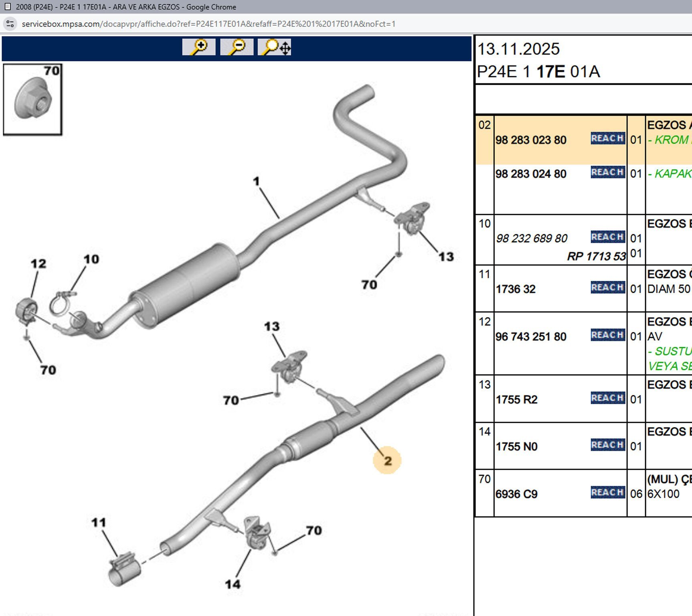Open site information icon in address bar
This screenshot has width=692, height=616.
tap(10, 24)
